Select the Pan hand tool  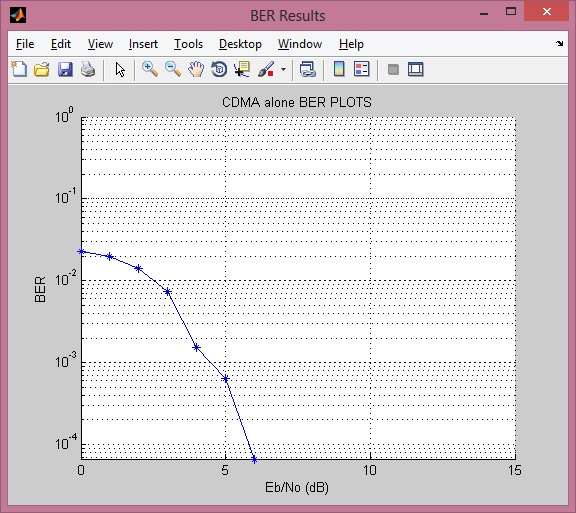[x=196, y=69]
